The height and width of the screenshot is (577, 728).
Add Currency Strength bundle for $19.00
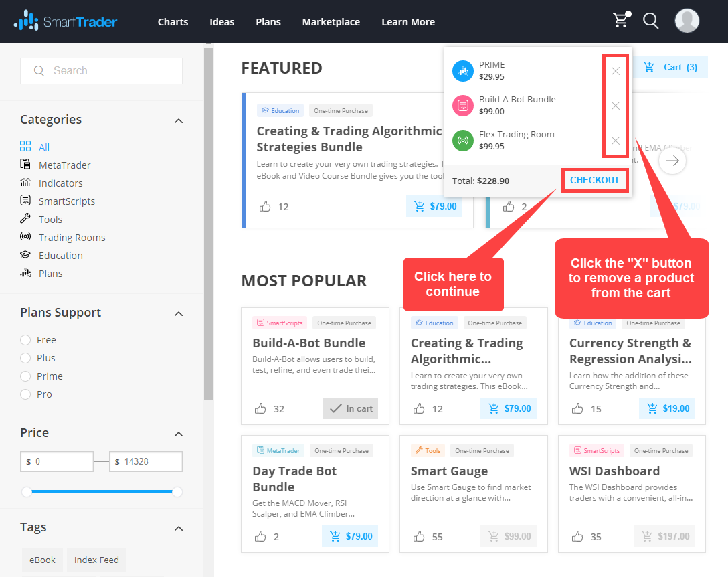(x=666, y=408)
